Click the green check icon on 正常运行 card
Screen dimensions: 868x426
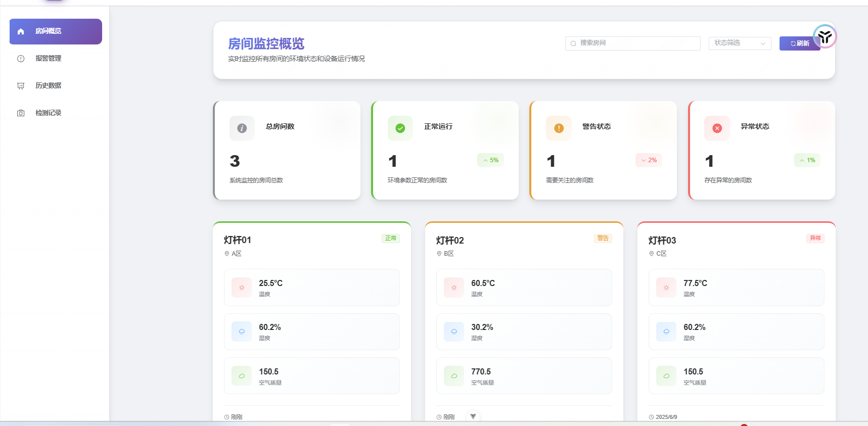click(400, 128)
